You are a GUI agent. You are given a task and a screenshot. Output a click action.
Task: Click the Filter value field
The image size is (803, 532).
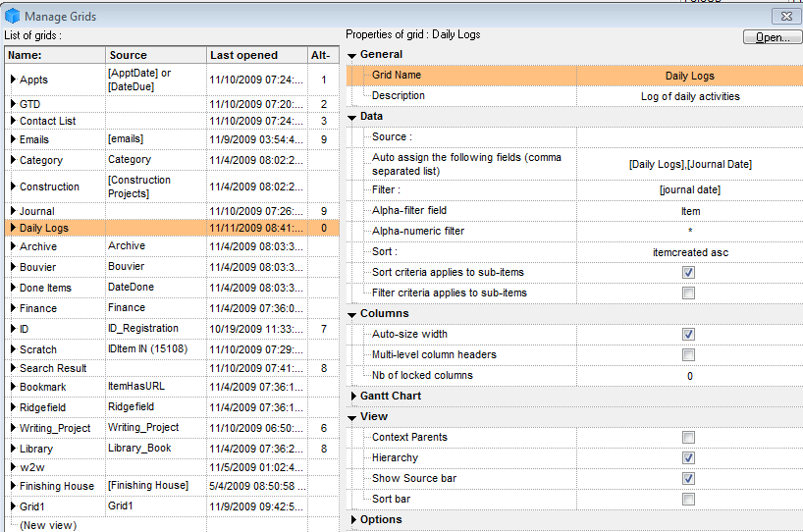689,190
